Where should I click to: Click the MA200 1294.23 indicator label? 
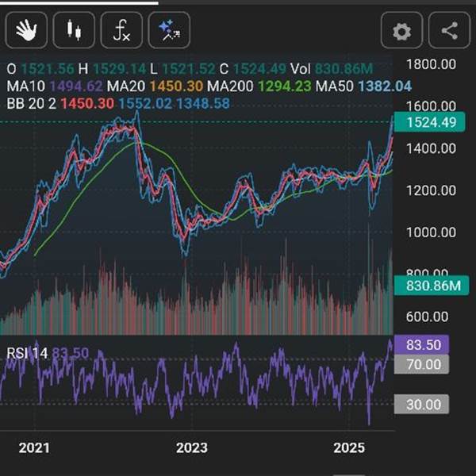pyautogui.click(x=259, y=86)
